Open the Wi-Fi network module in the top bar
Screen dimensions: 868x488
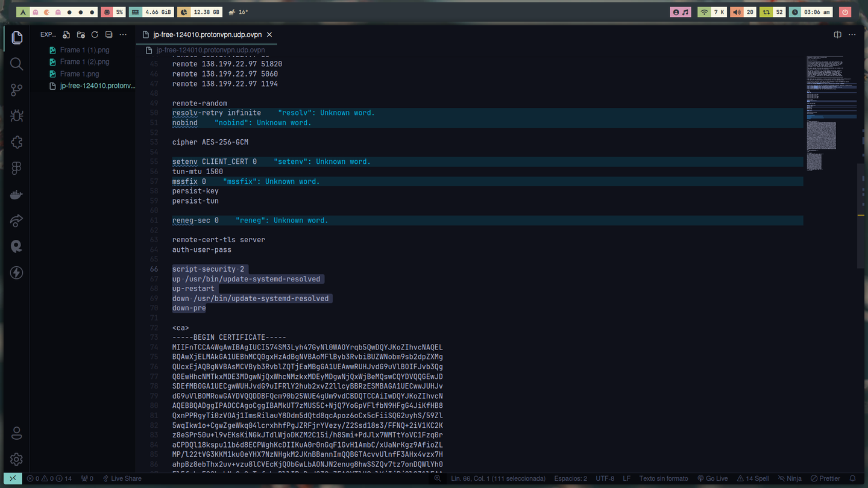click(x=712, y=12)
